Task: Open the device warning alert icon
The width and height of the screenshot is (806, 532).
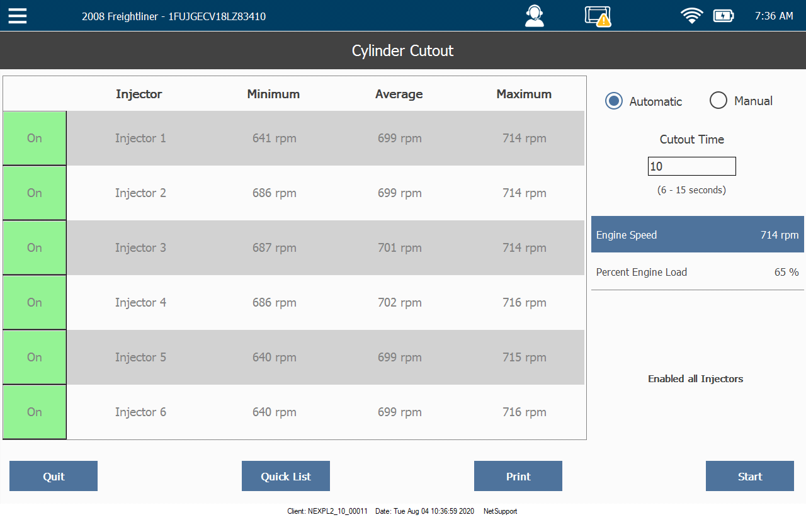Action: click(597, 16)
